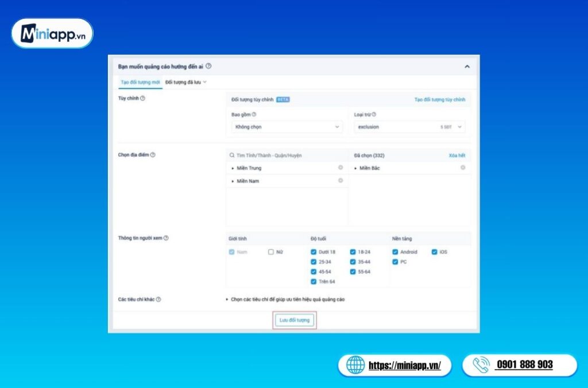The image size is (588, 388).
Task: Click the help icon beside 'Bạn muốn quảng cáo hướng đến ai'
Action: click(208, 66)
